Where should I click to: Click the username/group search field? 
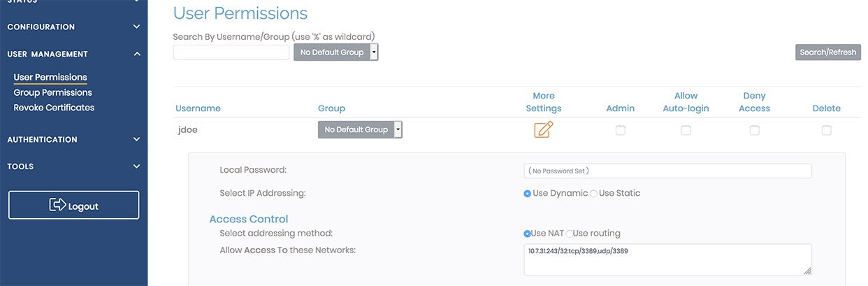[231, 52]
